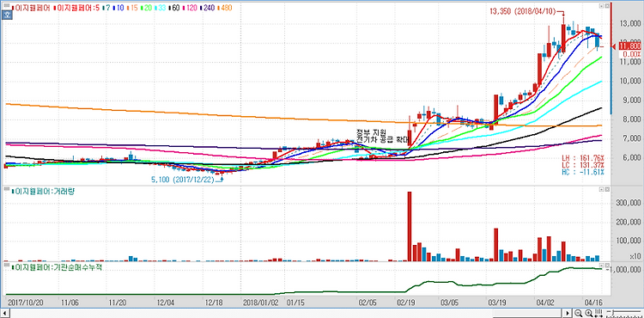Click the LH : 161.76% indicator text
Viewport: 644px width, 318px height.
point(583,158)
